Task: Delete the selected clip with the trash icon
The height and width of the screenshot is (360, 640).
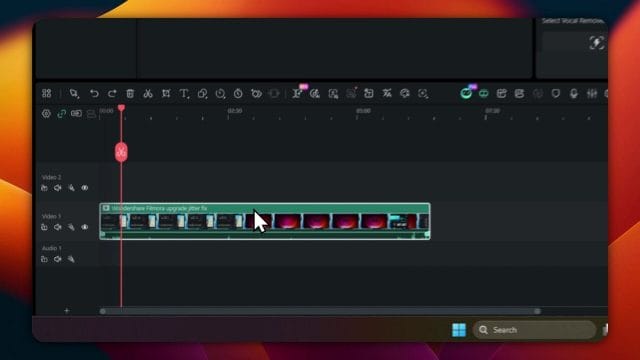Action: [130, 93]
